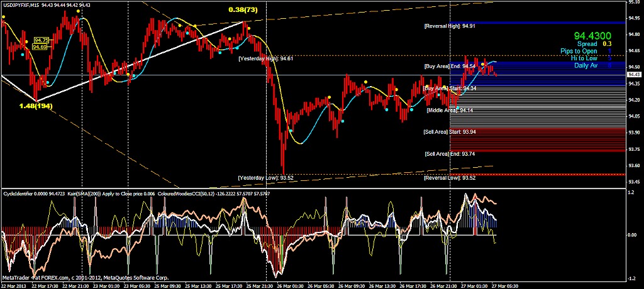Image resolution: width=644 pixels, height=289 pixels.
Task: Select the [Middle Area]: 94.14 label
Action: point(450,111)
